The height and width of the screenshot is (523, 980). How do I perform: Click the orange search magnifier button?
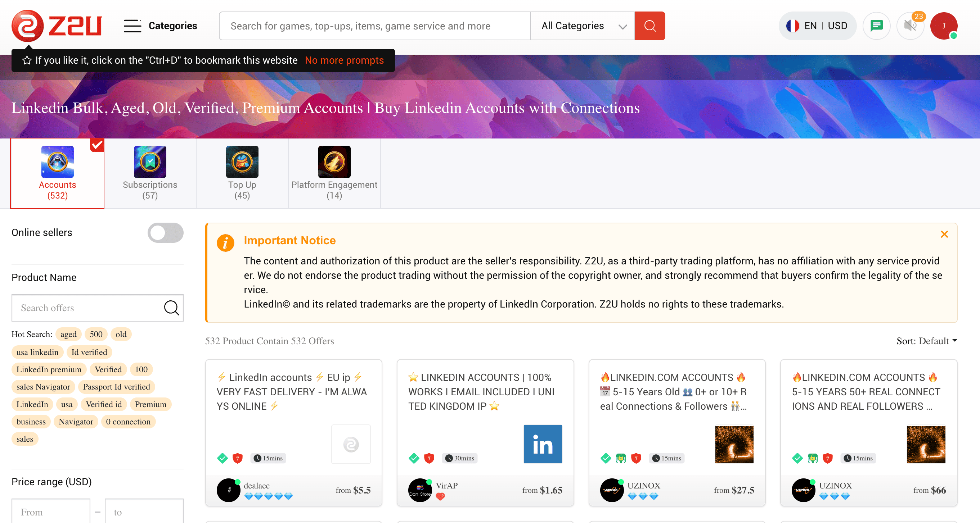click(650, 26)
